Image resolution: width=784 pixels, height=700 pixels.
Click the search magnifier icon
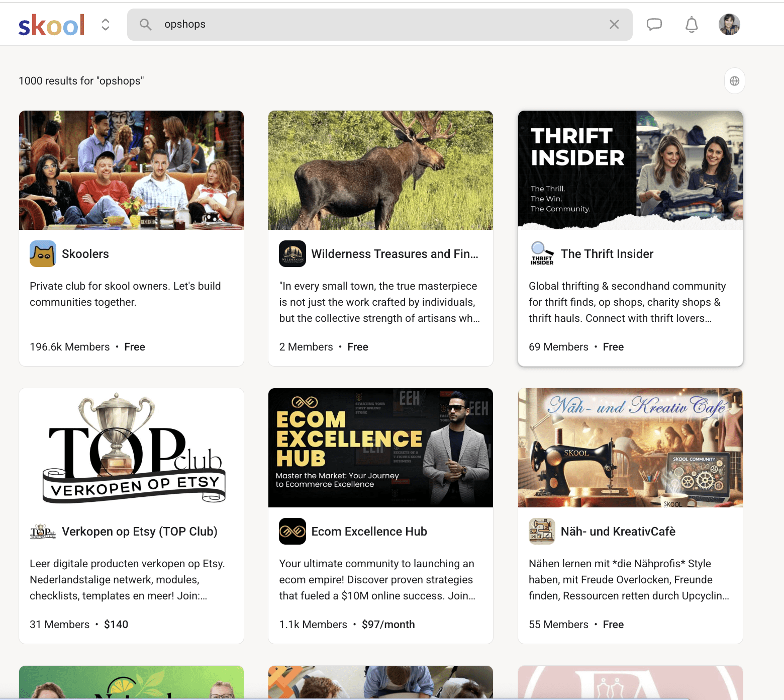145,24
